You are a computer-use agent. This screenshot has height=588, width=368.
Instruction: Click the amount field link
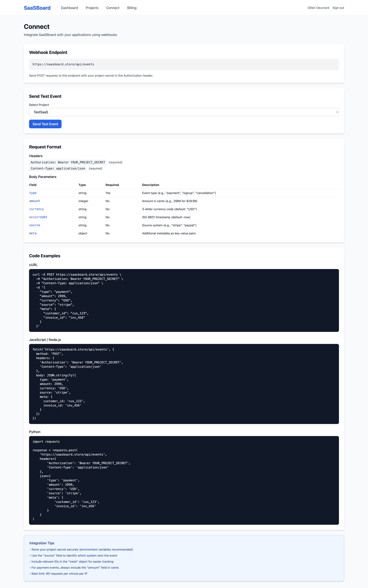coord(35,201)
